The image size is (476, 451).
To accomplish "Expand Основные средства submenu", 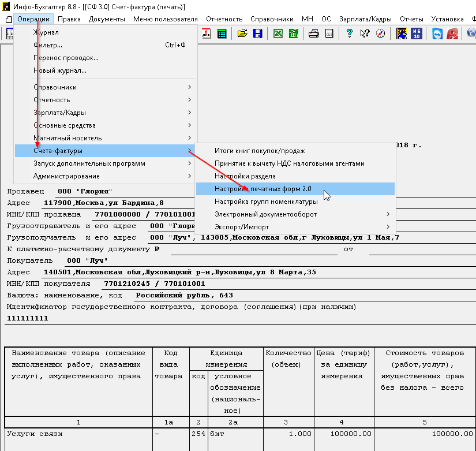I will [106, 125].
